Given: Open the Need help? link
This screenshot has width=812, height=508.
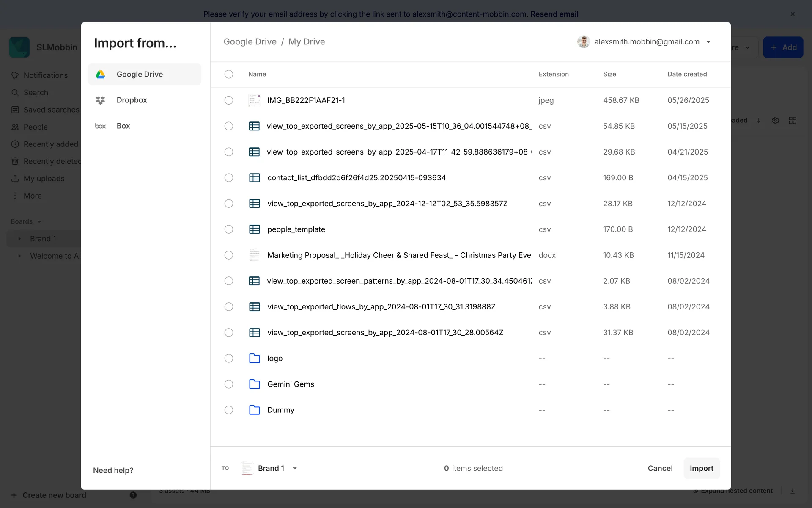Looking at the screenshot, I should coord(113,470).
